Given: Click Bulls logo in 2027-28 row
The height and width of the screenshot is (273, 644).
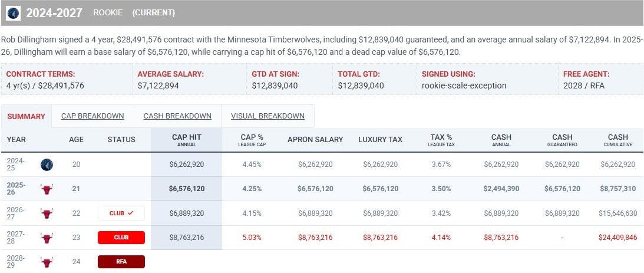Looking at the screenshot, I should pos(47,238).
